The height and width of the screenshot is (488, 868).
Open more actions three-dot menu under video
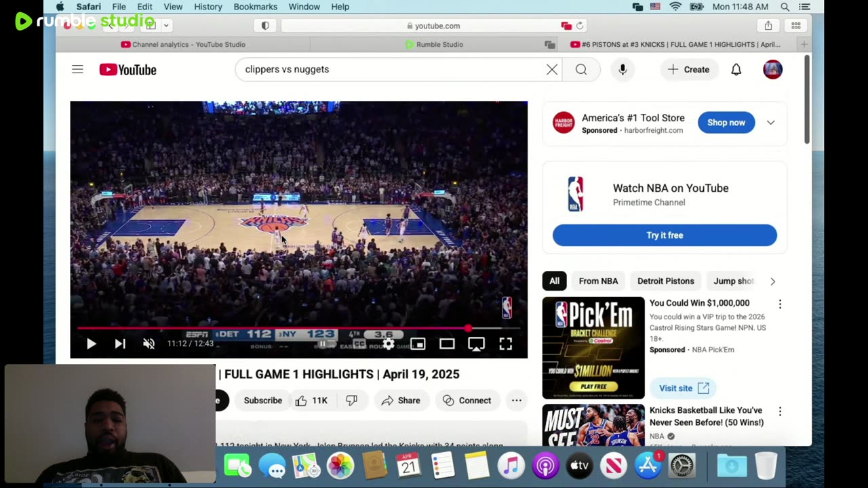pyautogui.click(x=517, y=401)
